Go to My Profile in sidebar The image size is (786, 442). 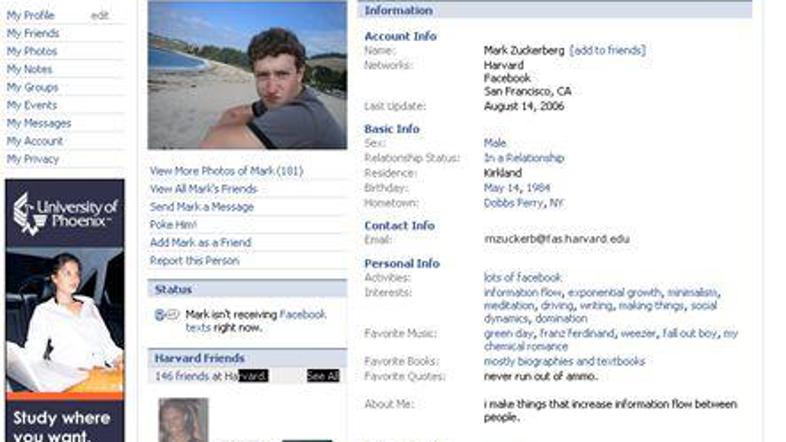pyautogui.click(x=31, y=15)
